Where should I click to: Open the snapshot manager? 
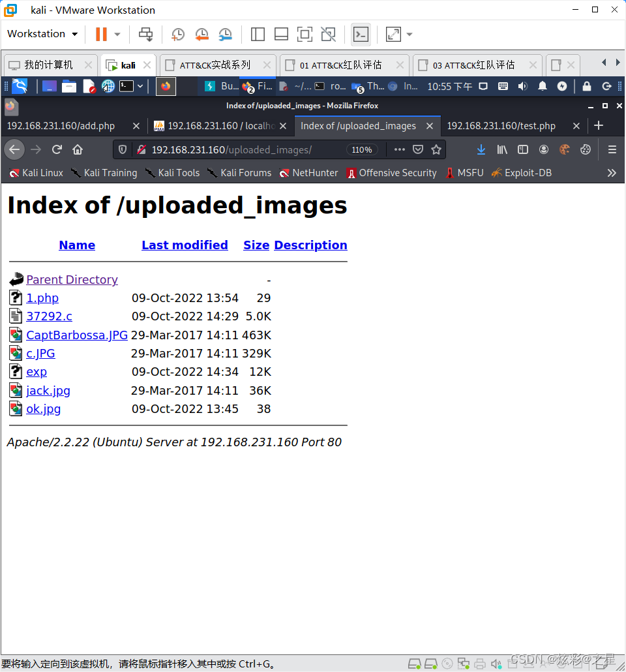tap(226, 35)
